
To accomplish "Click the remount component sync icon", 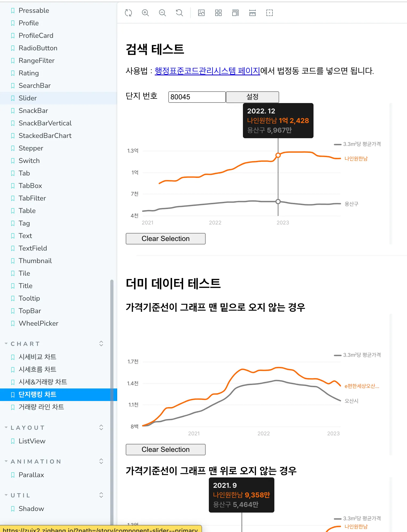I will (128, 13).
